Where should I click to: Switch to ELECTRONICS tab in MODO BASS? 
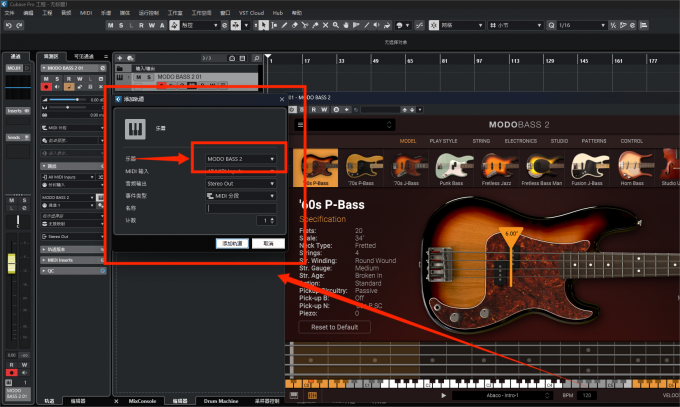(520, 141)
